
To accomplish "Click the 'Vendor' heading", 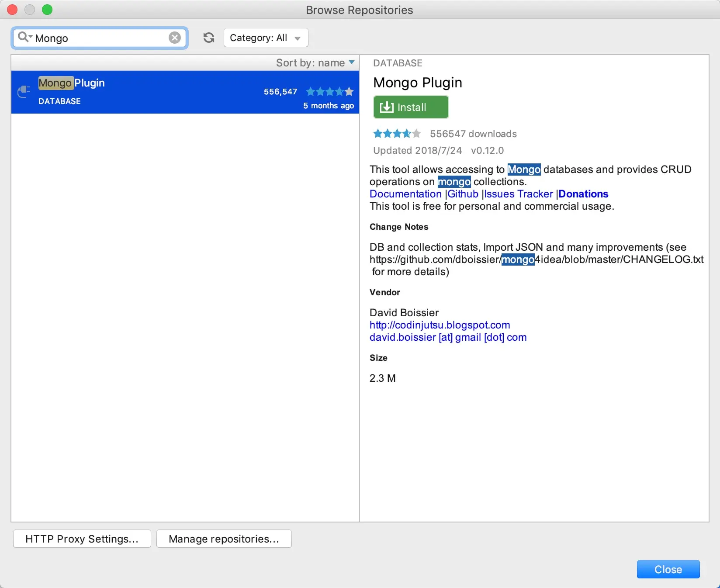I will 385,292.
